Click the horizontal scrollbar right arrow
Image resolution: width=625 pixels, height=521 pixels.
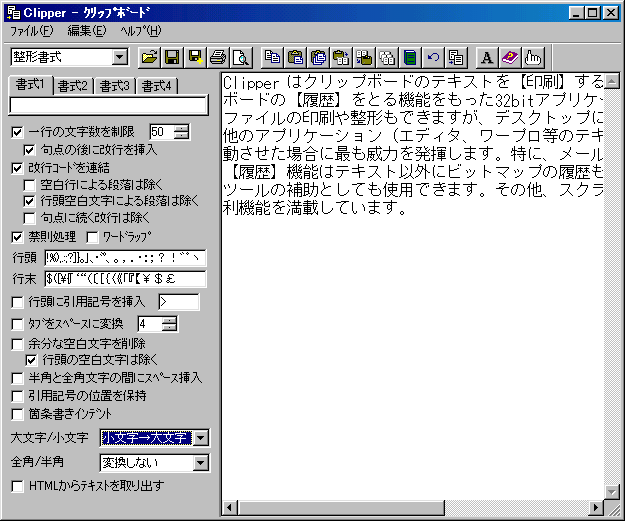[596, 508]
